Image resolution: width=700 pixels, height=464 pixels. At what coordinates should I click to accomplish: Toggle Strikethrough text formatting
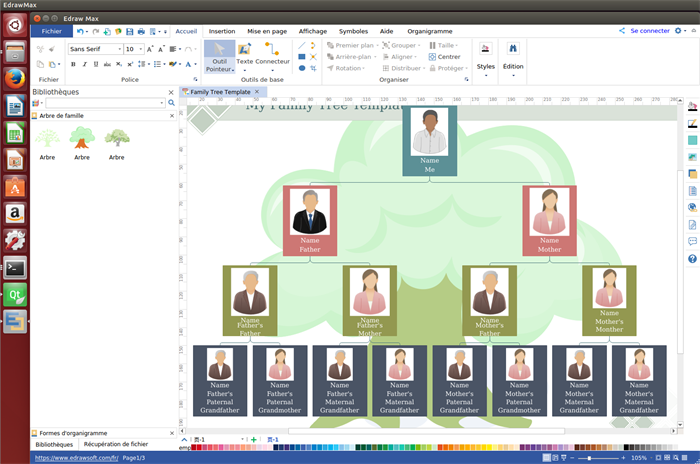[x=107, y=64]
